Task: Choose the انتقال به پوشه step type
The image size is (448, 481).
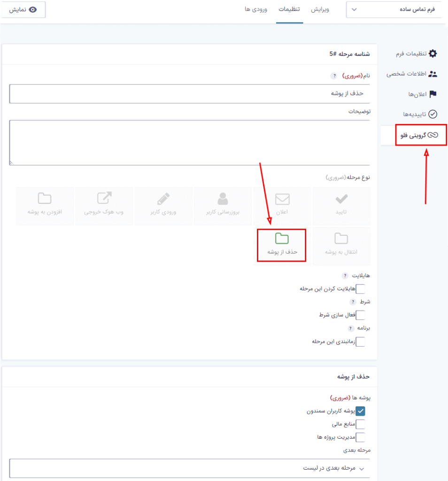Action: point(341,245)
